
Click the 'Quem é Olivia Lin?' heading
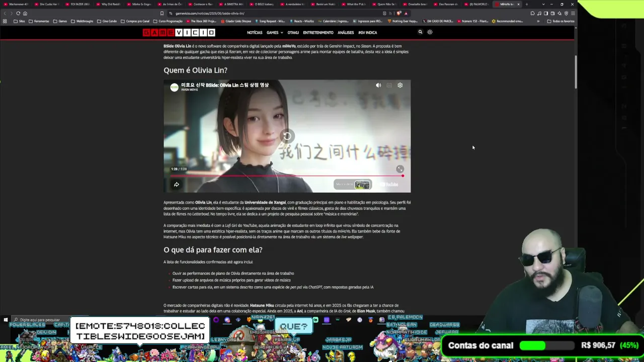click(195, 70)
